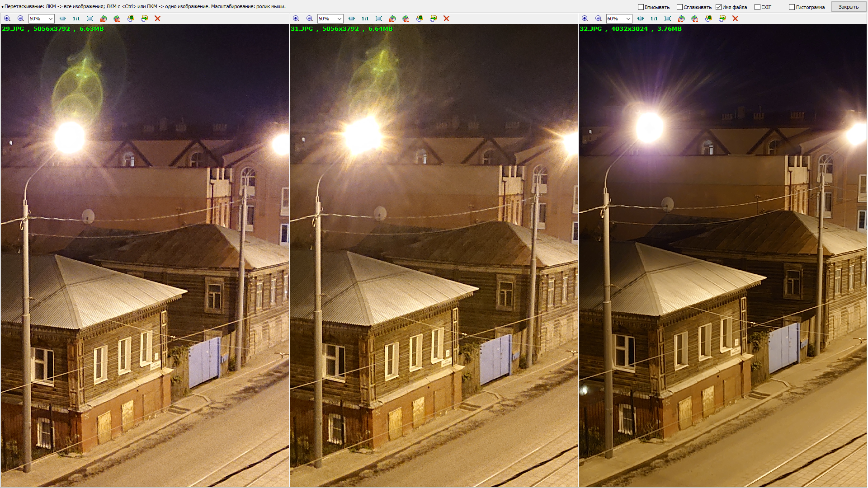Screen dimensions: 868x488
Task: Delete 29.JPG with the red X
Action: pyautogui.click(x=157, y=19)
